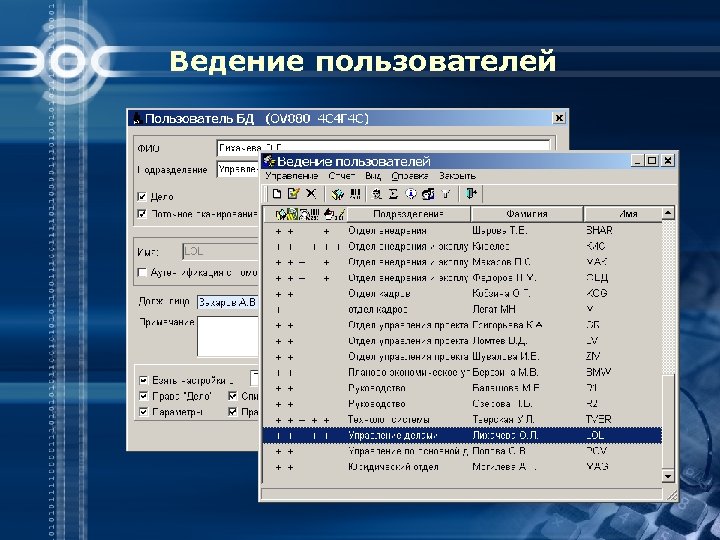Toggle the Права "Дело" checkbox
This screenshot has height=540, width=720.
(x=144, y=396)
